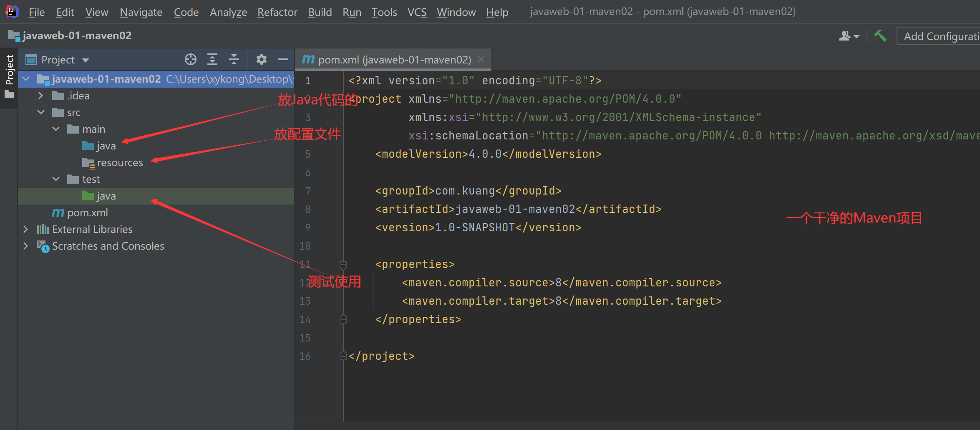Click the maven.compiler.source line
980x430 pixels.
[562, 283]
